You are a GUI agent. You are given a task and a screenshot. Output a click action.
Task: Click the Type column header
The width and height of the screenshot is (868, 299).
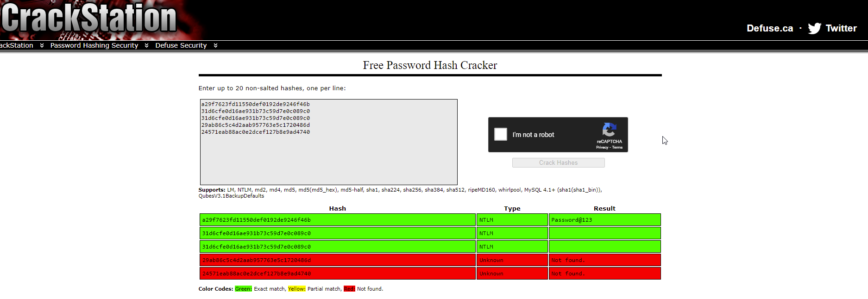tap(512, 209)
